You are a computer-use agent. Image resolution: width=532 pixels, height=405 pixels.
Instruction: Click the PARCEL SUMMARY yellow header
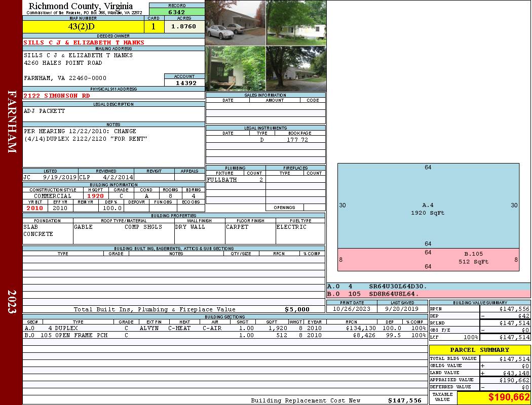click(x=480, y=350)
